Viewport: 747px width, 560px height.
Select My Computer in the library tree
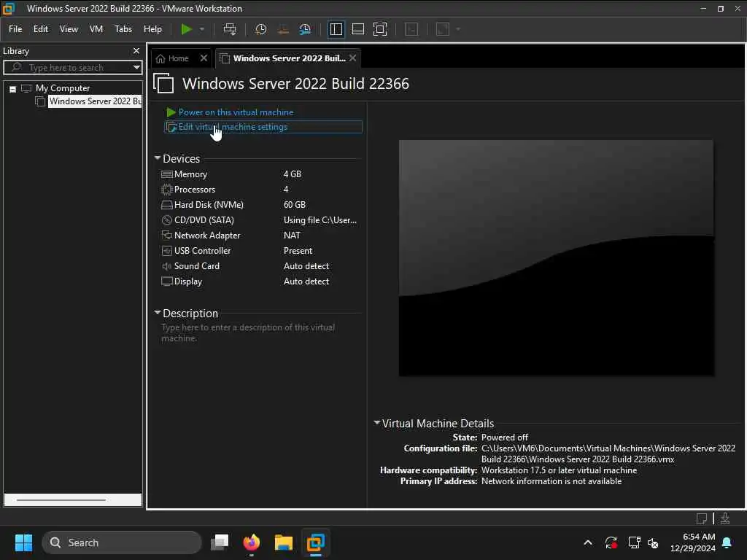[63, 88]
